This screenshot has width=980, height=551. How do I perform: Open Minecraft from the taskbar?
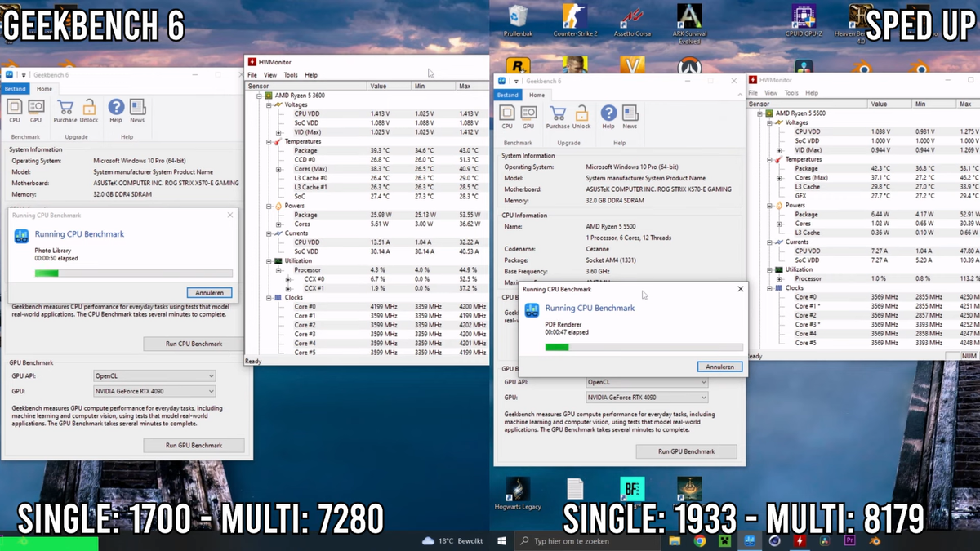[x=724, y=540]
